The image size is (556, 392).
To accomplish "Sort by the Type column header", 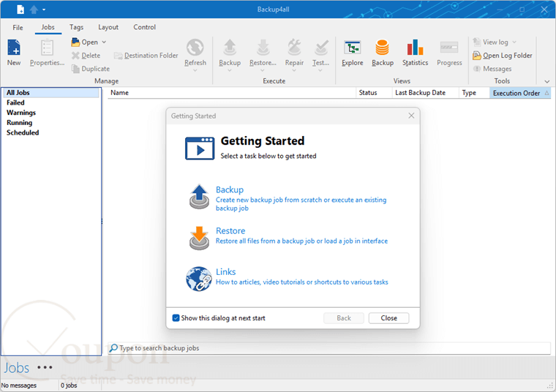I will point(474,93).
